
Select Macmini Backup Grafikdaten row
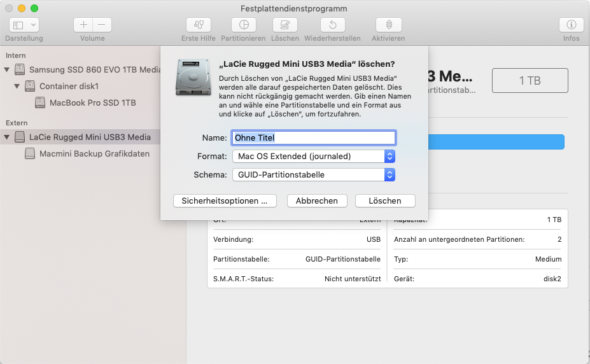click(x=80, y=153)
